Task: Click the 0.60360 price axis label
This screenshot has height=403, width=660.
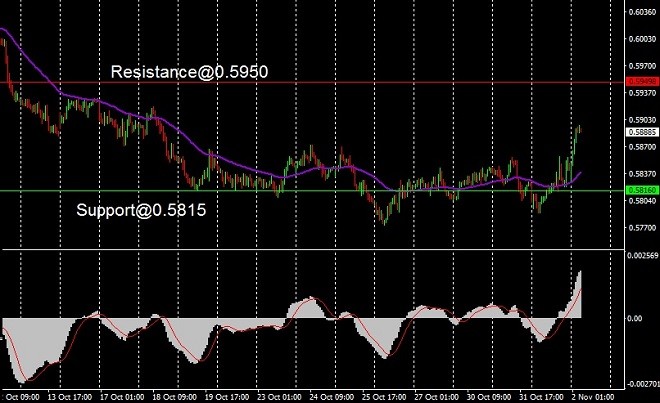Action: tap(642, 12)
